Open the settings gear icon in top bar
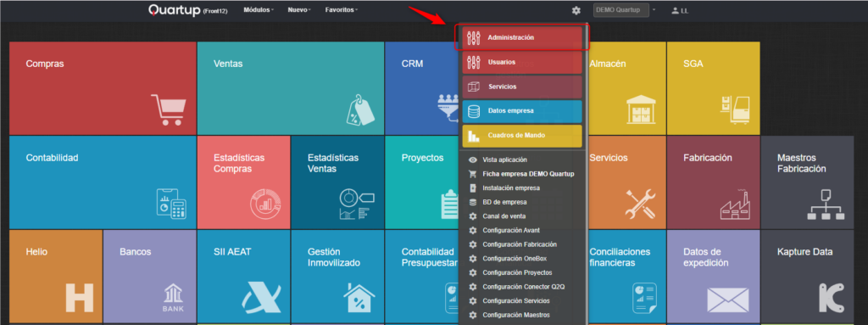This screenshot has width=868, height=325. pyautogui.click(x=576, y=10)
